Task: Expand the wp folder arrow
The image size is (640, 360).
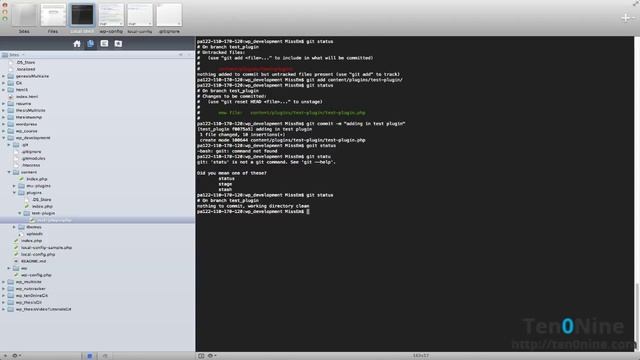Action: tap(9, 268)
